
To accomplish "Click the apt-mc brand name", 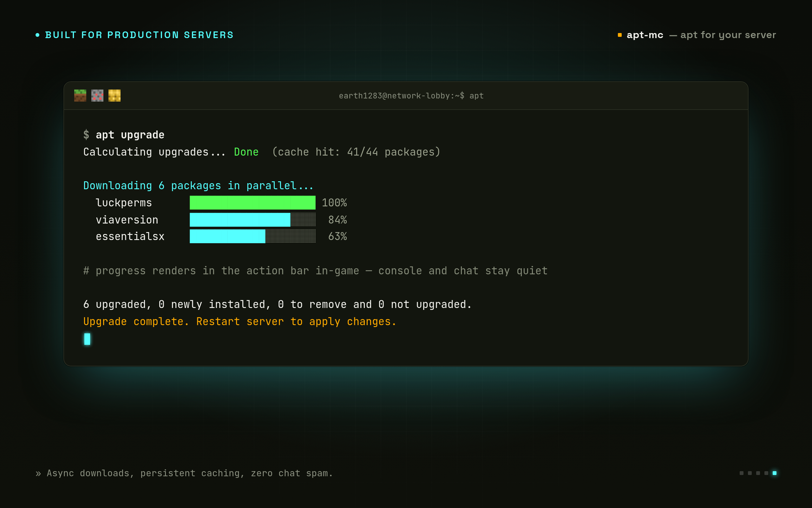I will pyautogui.click(x=645, y=35).
